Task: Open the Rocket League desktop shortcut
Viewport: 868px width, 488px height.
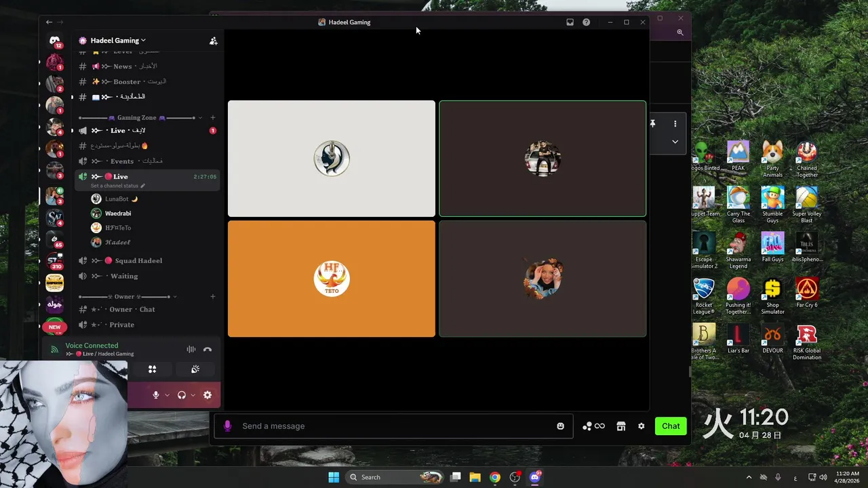Action: coord(704,297)
